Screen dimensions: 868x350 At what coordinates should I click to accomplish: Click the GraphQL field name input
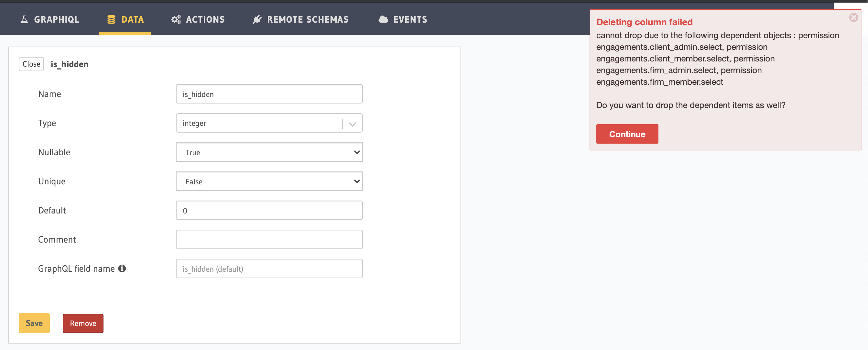pos(269,268)
